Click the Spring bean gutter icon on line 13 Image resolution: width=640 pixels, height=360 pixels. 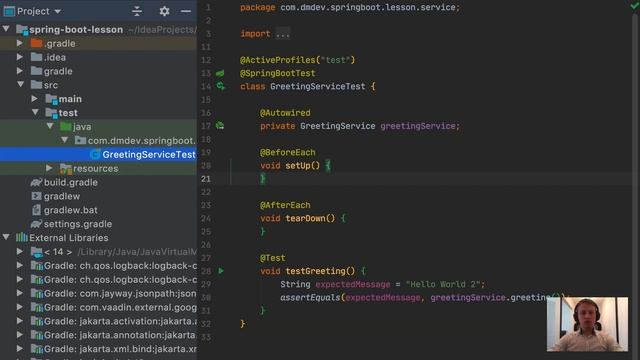(x=220, y=73)
